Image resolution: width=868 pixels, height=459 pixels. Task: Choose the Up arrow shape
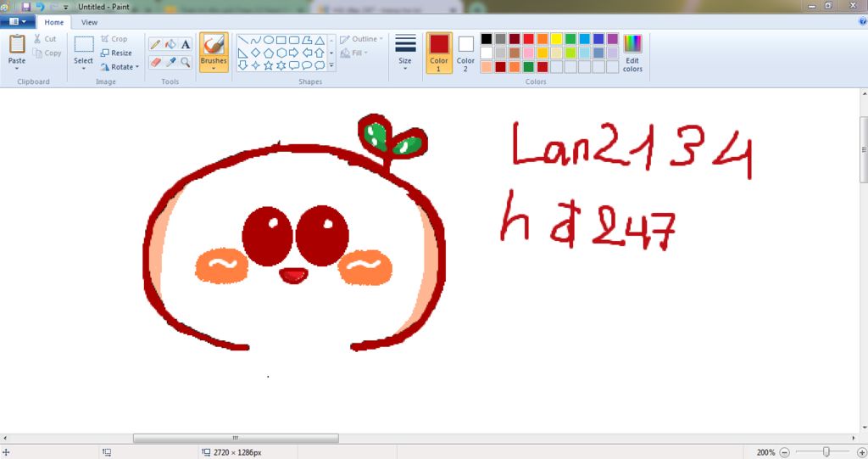click(x=320, y=53)
